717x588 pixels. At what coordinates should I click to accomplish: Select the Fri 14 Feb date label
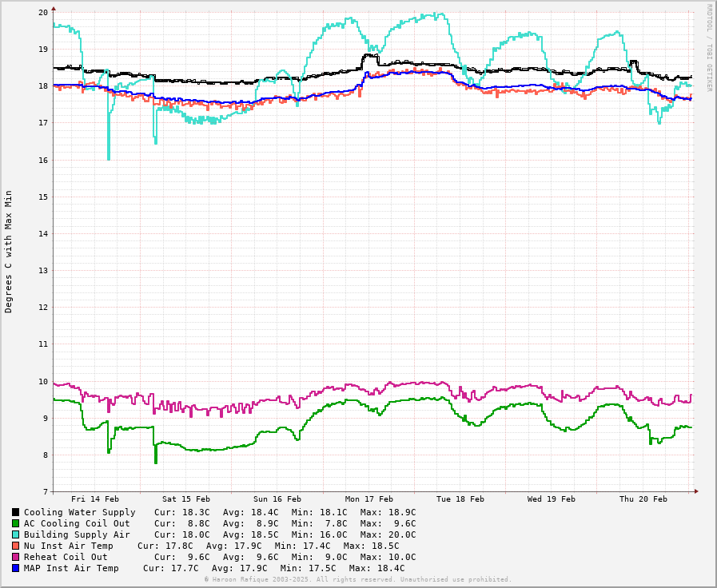[x=95, y=499]
